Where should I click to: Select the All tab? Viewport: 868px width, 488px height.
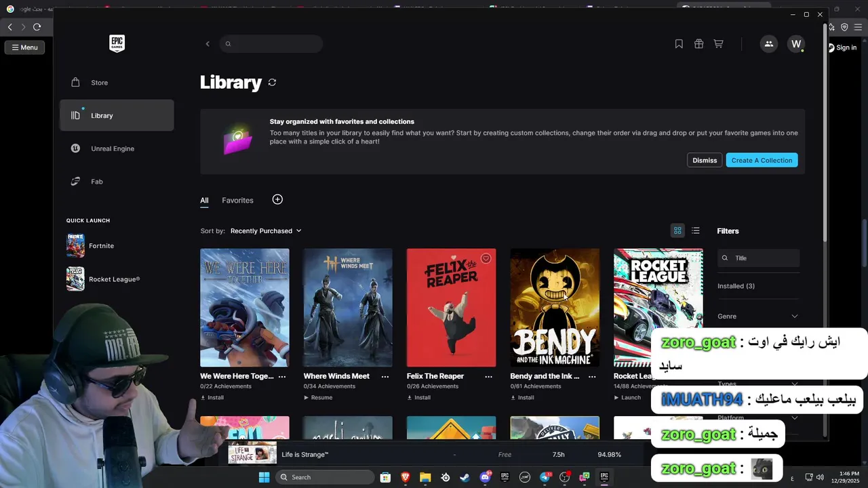pyautogui.click(x=204, y=201)
